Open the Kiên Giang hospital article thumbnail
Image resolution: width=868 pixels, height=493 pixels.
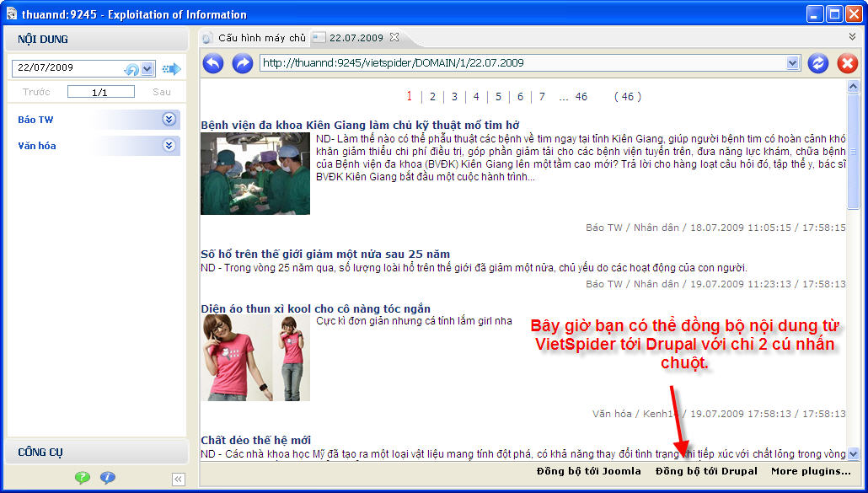255,174
